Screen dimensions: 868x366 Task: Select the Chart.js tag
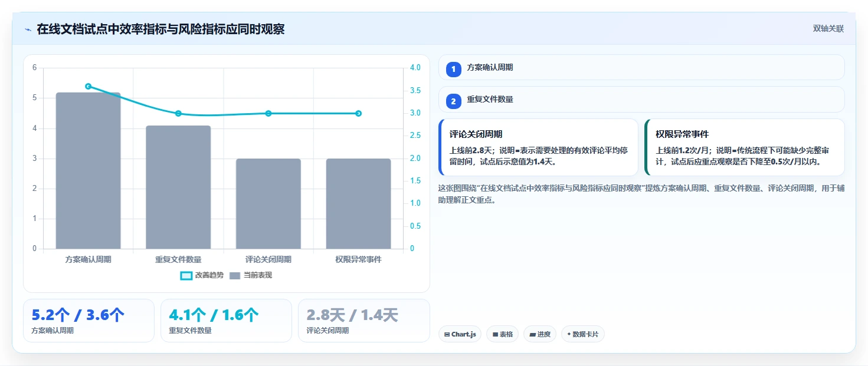point(460,334)
